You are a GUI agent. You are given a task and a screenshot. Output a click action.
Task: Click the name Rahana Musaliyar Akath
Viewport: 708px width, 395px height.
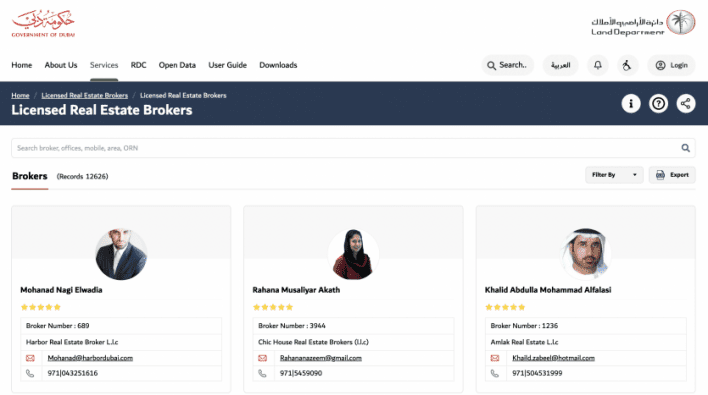296,290
